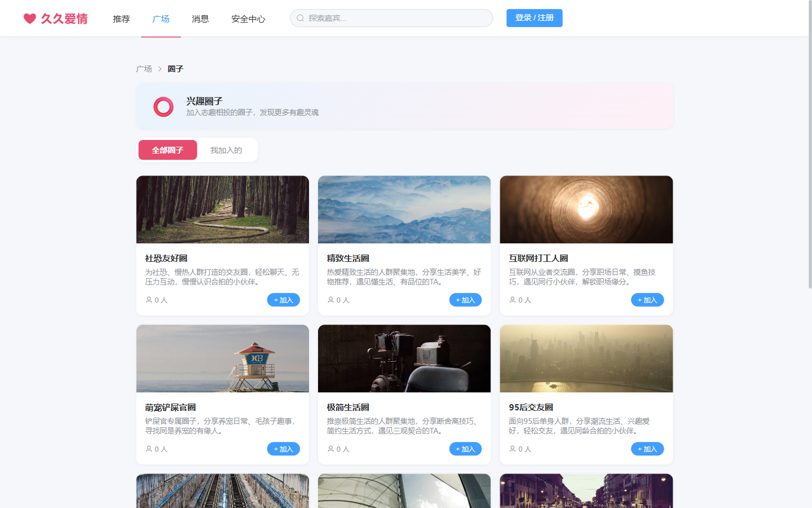
Task: Open the vintage machine thumbnail of 极简生活圈
Action: tap(404, 358)
